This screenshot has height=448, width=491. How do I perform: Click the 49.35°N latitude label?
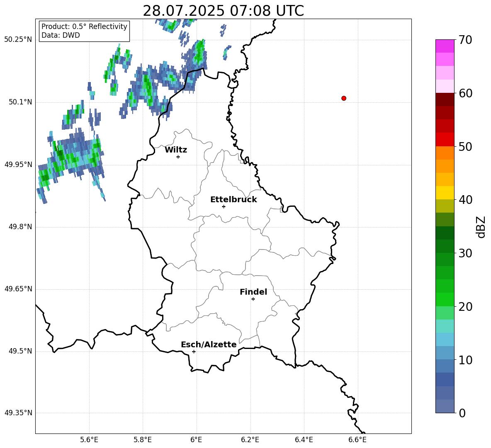coord(18,413)
